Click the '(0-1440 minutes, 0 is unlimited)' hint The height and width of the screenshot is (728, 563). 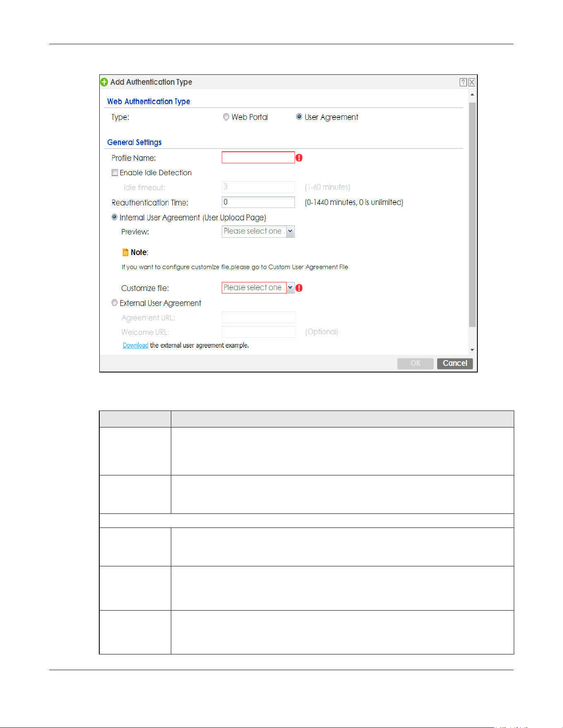(x=354, y=203)
